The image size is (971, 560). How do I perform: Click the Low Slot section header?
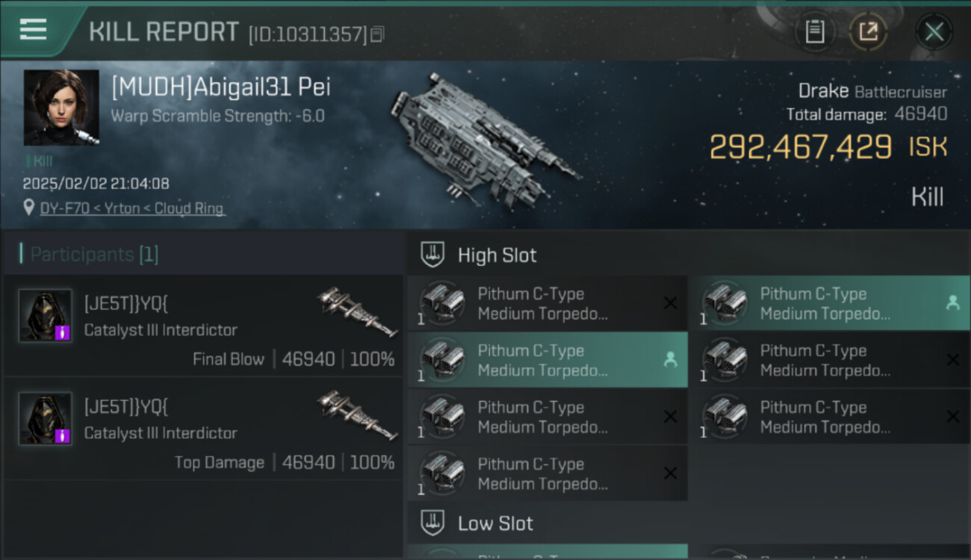pos(495,523)
